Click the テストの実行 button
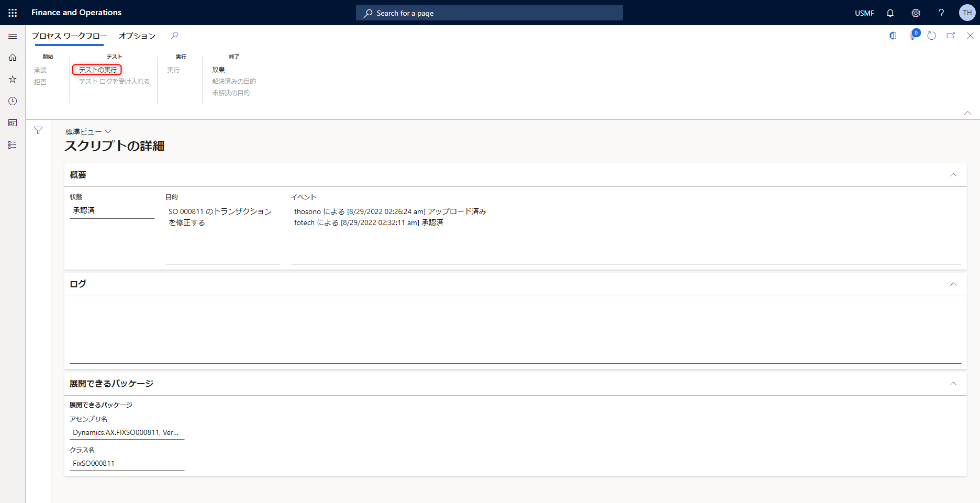The image size is (980, 503). tap(97, 70)
